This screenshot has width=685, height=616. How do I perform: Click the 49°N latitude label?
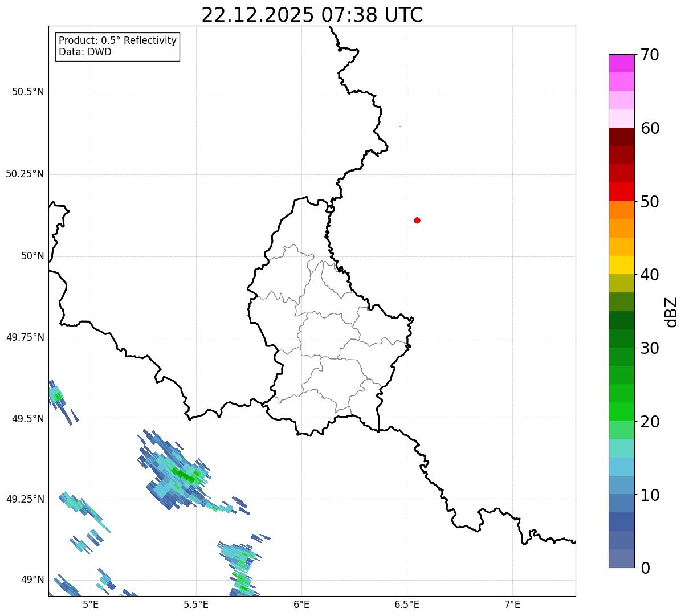(x=32, y=580)
